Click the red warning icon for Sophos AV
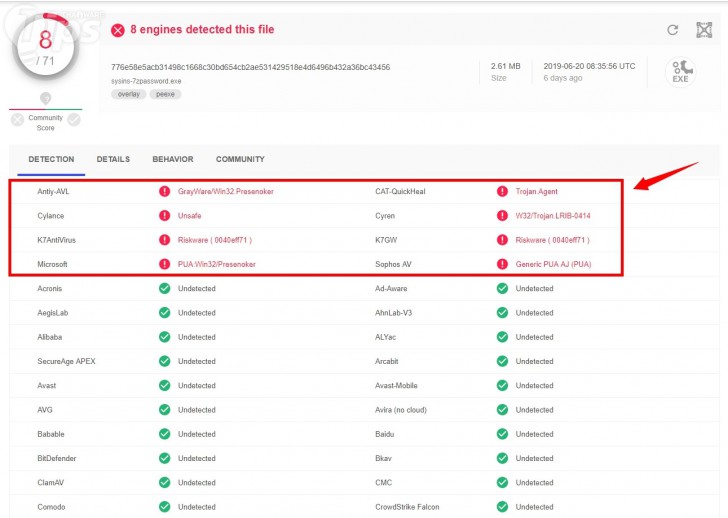 [x=502, y=264]
